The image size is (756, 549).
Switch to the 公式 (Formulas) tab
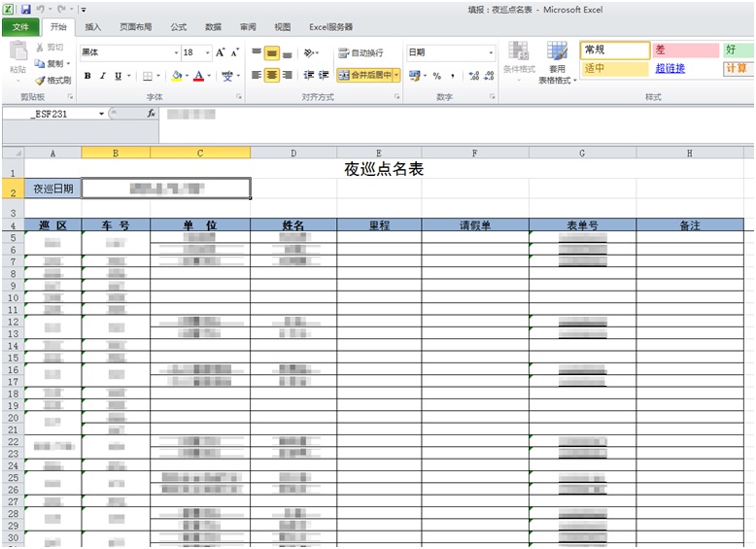pos(179,27)
